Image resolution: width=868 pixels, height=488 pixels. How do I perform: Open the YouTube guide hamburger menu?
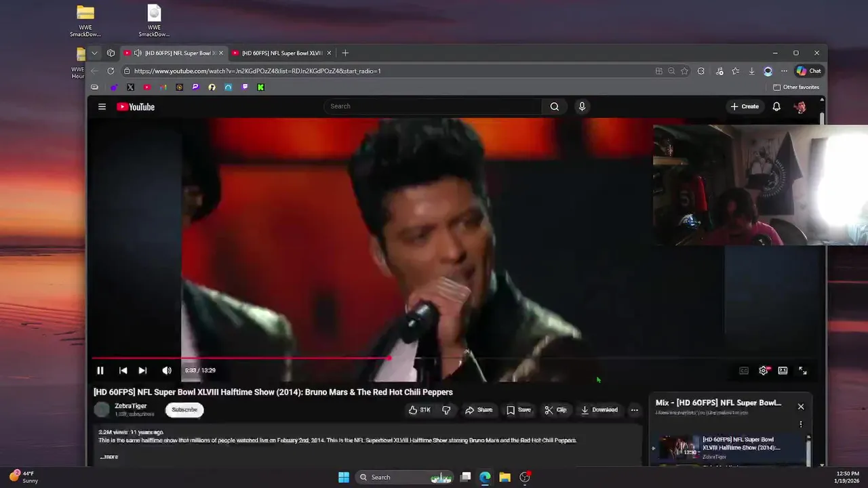coord(102,106)
